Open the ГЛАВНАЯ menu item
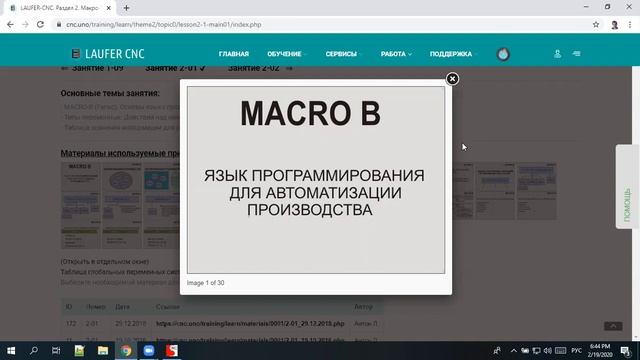 [233, 54]
